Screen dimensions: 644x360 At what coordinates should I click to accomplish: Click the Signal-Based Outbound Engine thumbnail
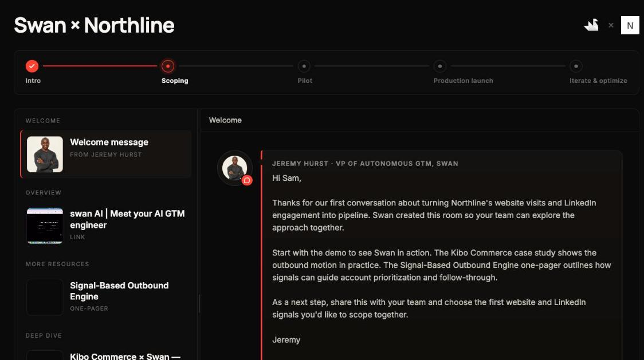pos(45,297)
